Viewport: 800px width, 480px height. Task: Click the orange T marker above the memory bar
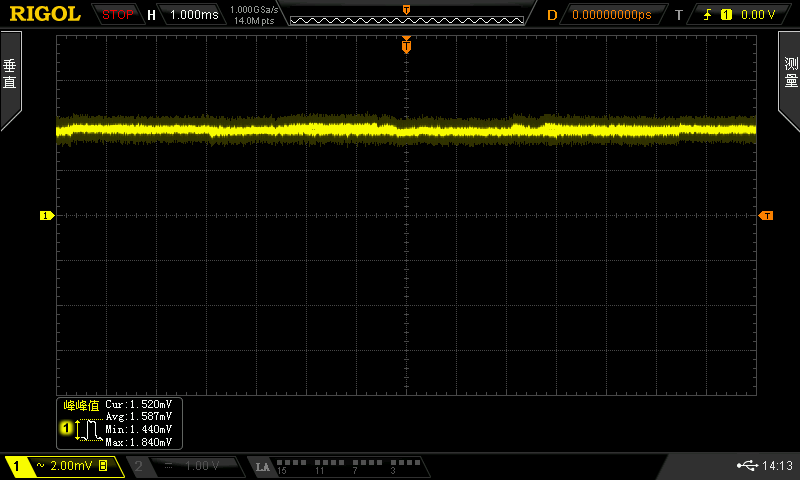tap(406, 9)
